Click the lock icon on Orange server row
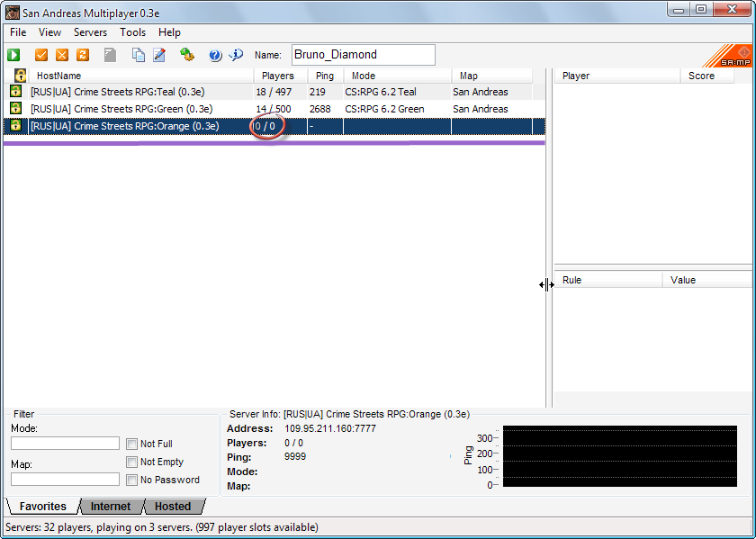 click(x=15, y=126)
